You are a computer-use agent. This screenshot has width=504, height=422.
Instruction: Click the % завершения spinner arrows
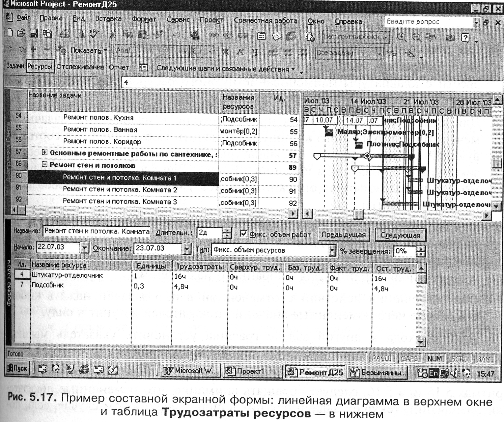[x=420, y=251]
